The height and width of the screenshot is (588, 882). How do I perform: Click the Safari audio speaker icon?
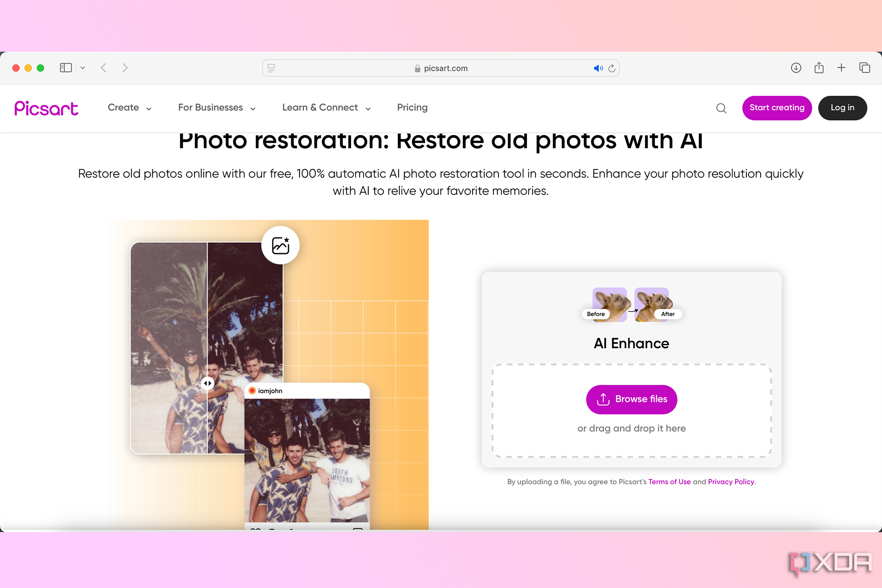[597, 68]
